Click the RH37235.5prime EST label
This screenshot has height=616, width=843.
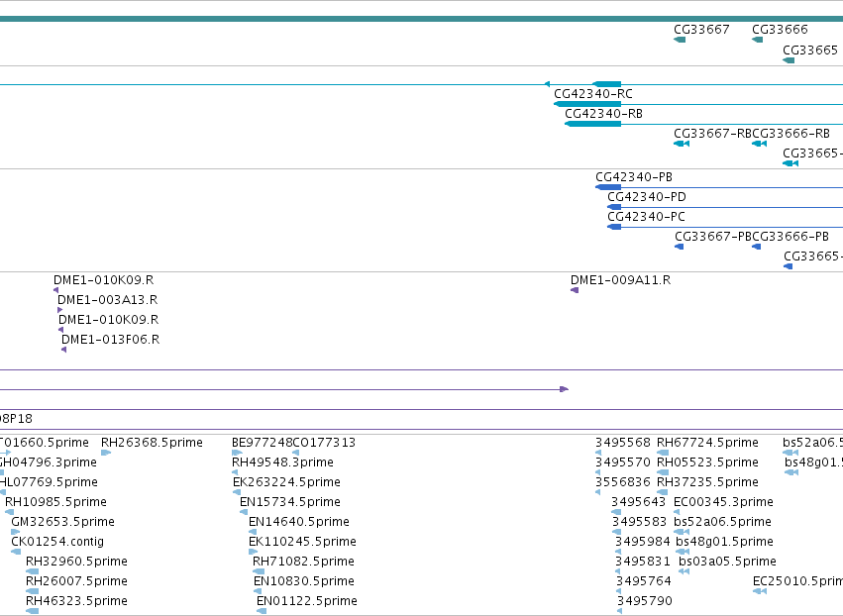[x=707, y=482]
